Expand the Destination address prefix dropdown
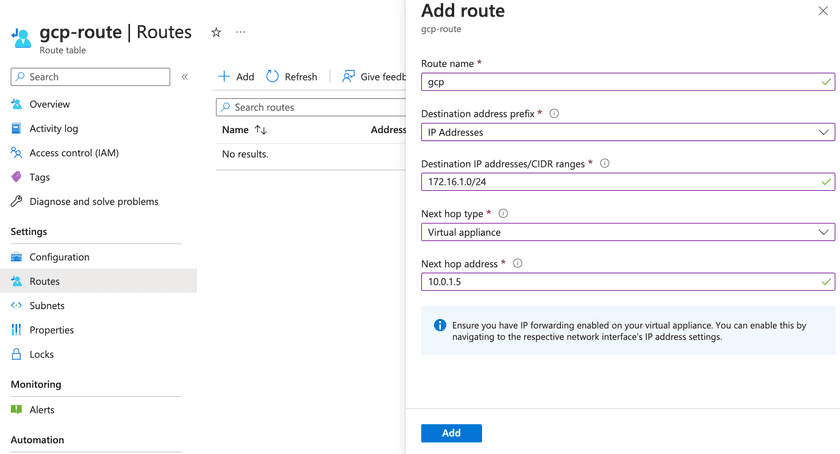Viewport: 840px width, 454px height. click(x=627, y=132)
